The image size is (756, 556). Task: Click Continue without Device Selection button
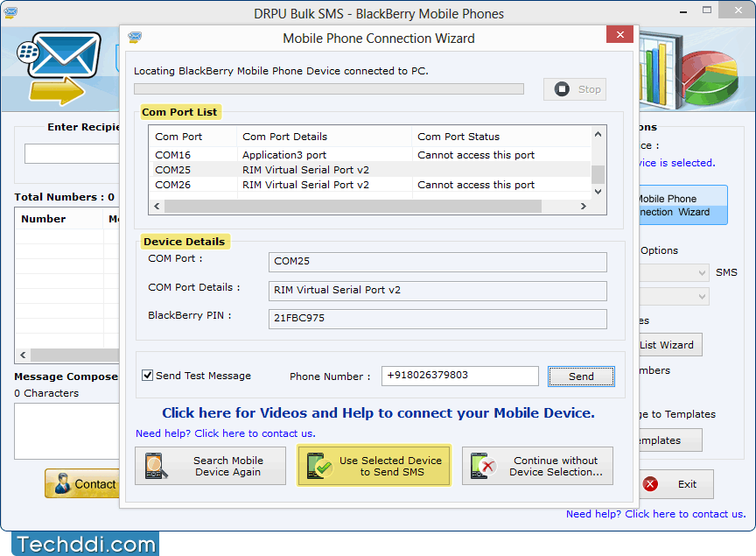[537, 466]
